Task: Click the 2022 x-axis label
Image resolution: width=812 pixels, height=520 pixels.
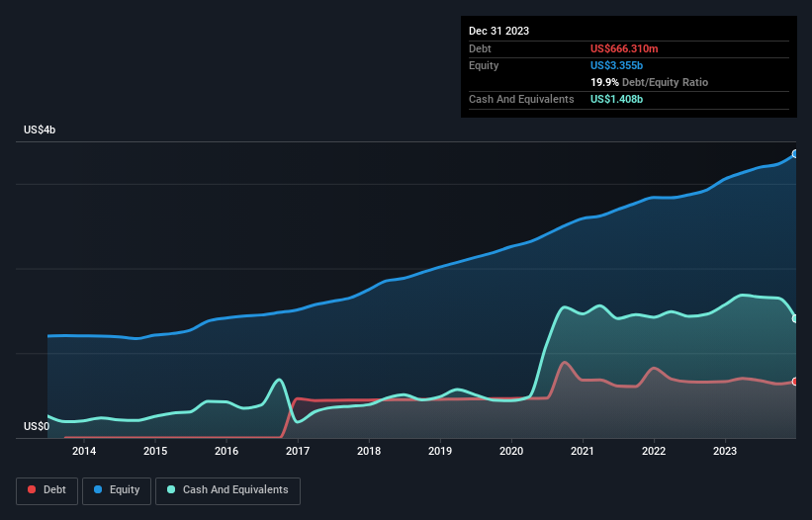Action: coord(654,451)
